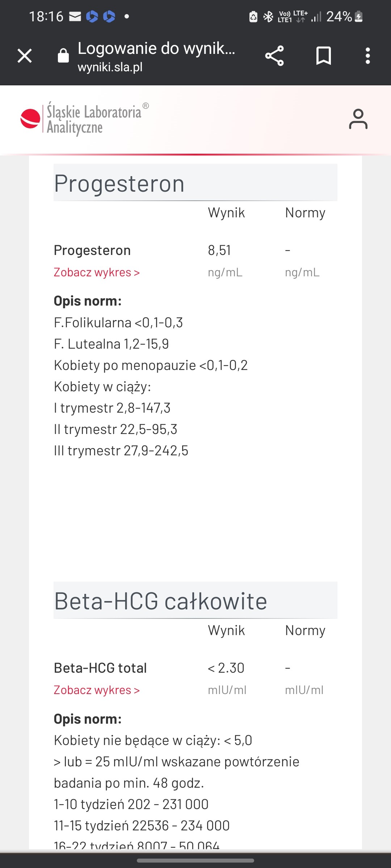Tap the padlock site security icon
This screenshot has width=391, height=868.
coord(63,56)
